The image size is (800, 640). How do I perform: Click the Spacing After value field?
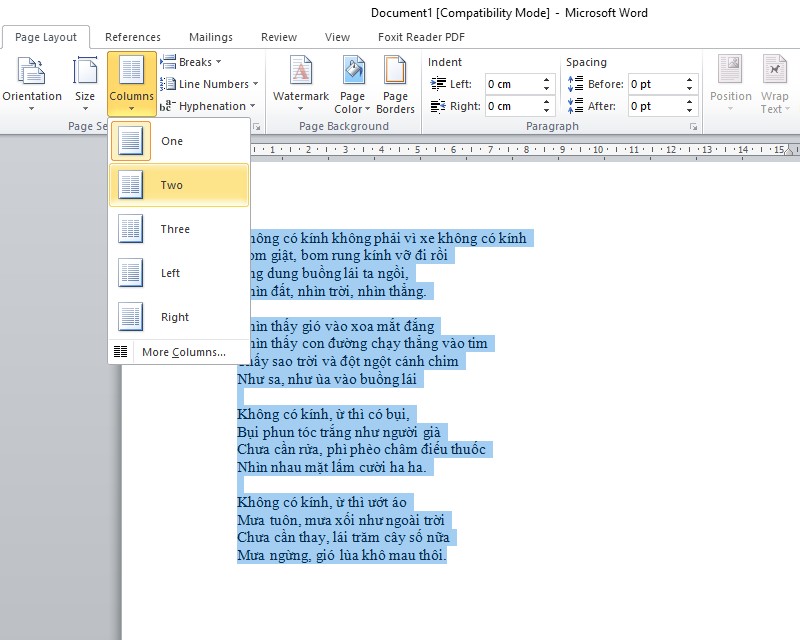(x=655, y=106)
